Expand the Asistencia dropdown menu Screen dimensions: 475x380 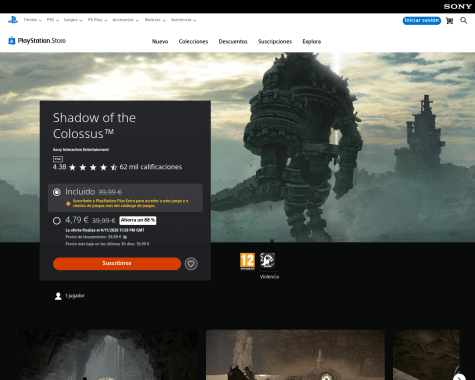183,20
